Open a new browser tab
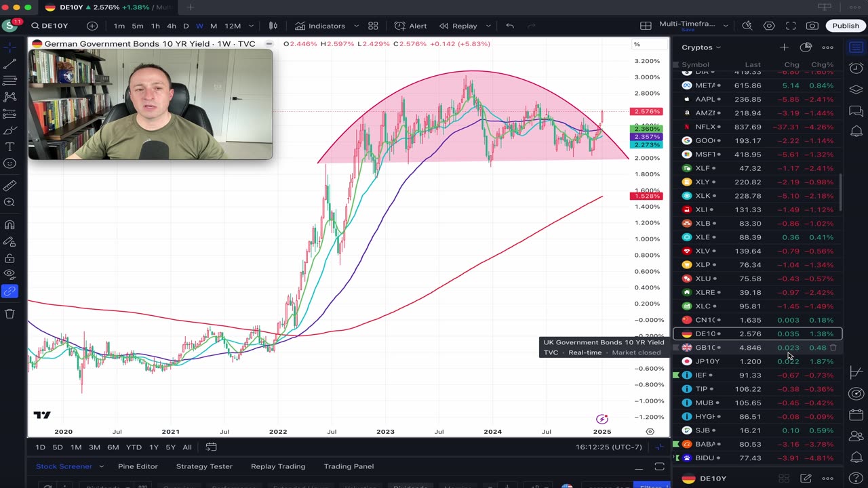The image size is (868, 488). (x=190, y=7)
